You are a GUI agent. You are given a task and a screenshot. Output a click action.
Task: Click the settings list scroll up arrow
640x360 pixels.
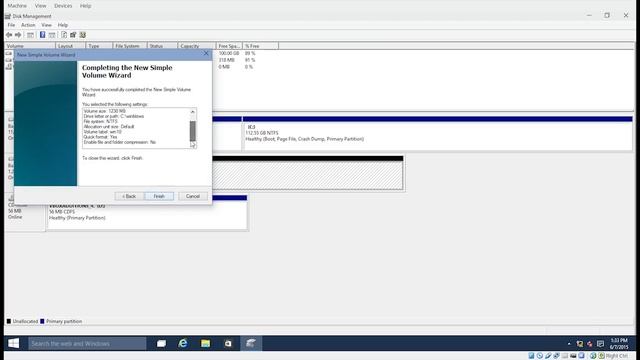pos(193,112)
